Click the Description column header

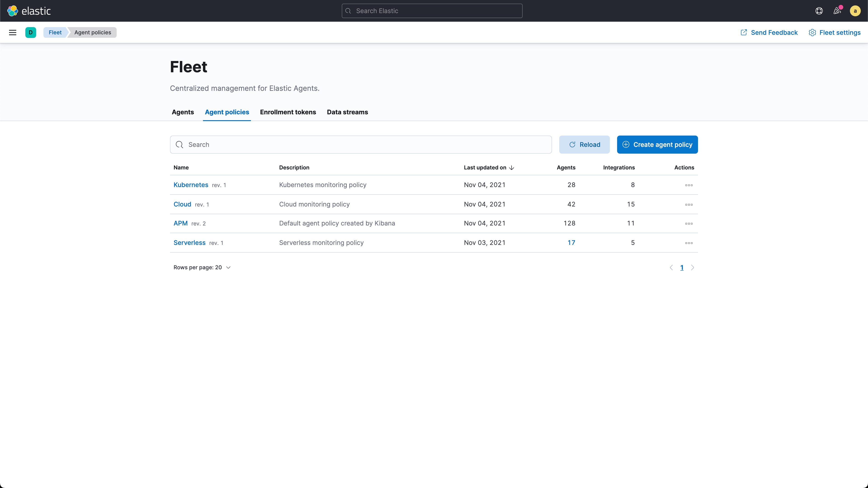(294, 167)
